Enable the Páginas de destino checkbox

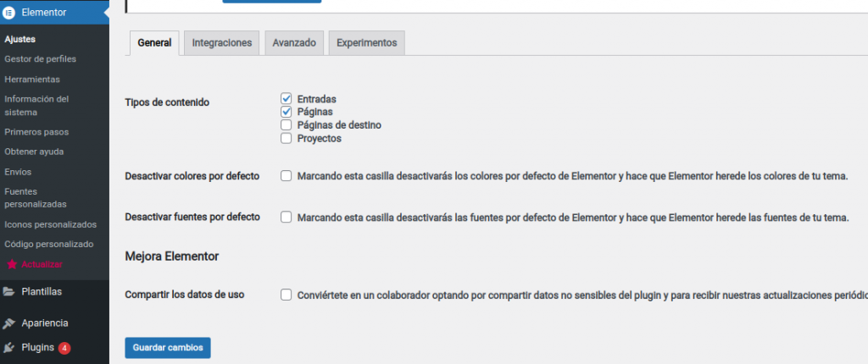coord(287,125)
